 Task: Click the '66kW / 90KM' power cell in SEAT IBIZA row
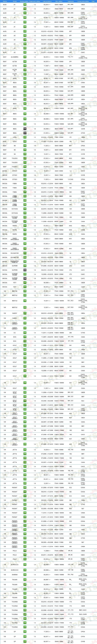(59, 129)
